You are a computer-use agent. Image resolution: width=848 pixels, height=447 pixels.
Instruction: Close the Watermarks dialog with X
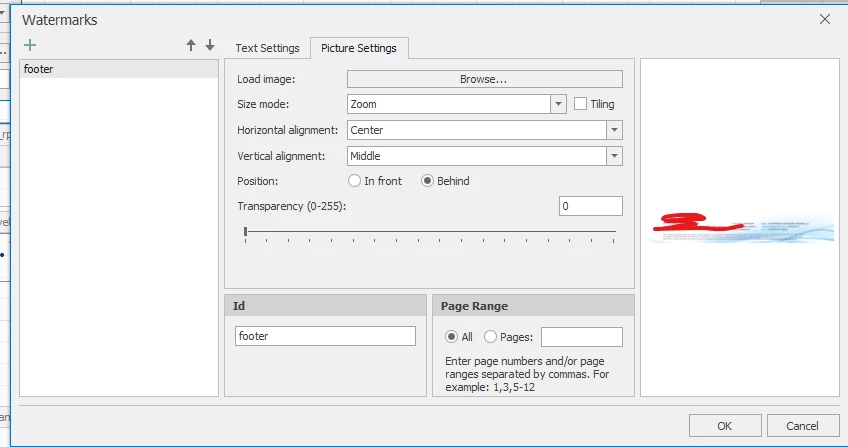pyautogui.click(x=825, y=19)
